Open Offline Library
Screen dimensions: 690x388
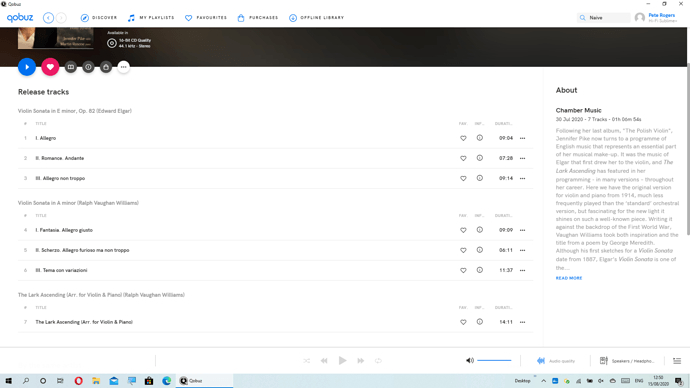(316, 18)
